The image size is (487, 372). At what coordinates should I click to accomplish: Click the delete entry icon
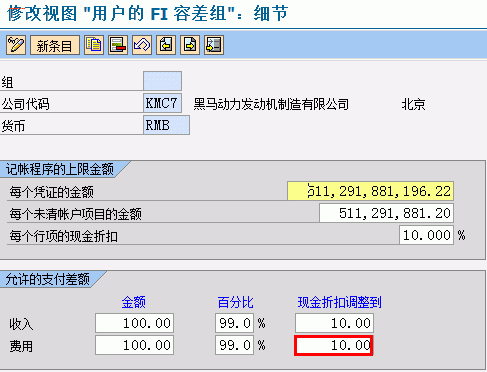click(x=118, y=45)
